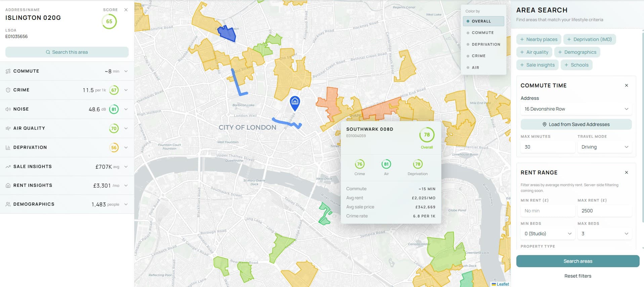Screen dimensions: 644x287
Task: Select Commute color-by option
Action: pos(482,33)
